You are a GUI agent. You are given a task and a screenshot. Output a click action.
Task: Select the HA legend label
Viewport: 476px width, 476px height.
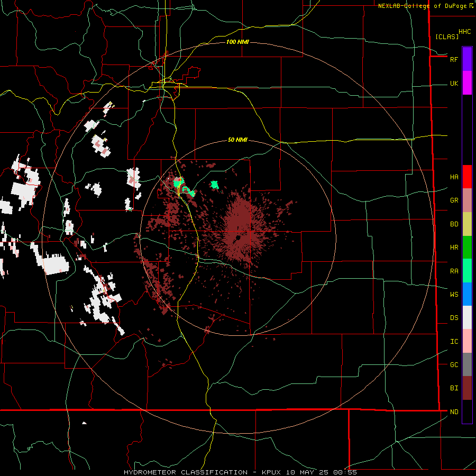pyautogui.click(x=454, y=177)
